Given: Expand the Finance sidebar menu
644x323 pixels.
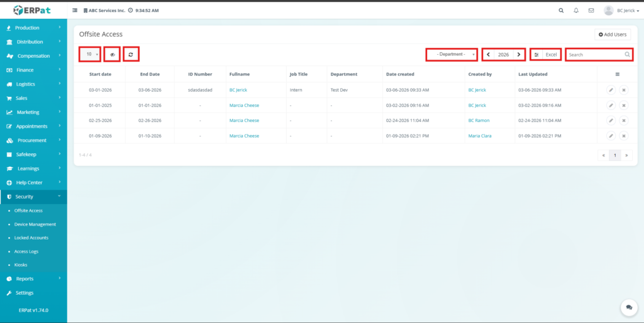Looking at the screenshot, I should click(33, 70).
